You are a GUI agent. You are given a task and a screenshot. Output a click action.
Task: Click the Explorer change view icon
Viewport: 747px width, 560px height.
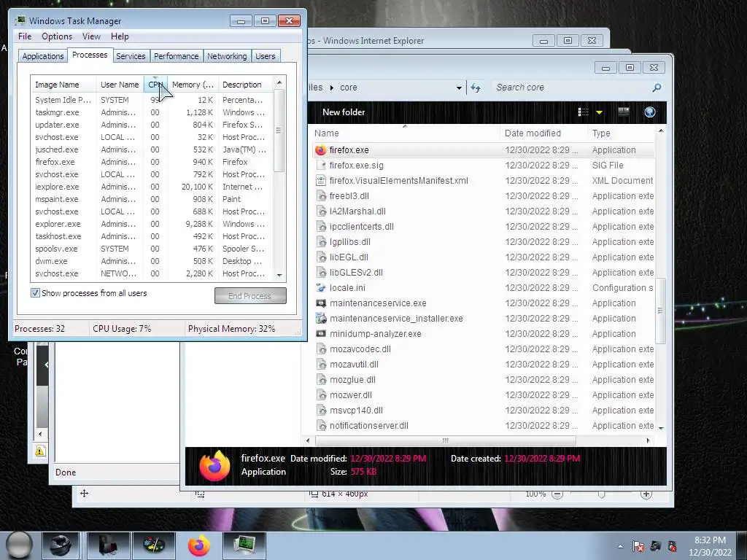click(583, 112)
